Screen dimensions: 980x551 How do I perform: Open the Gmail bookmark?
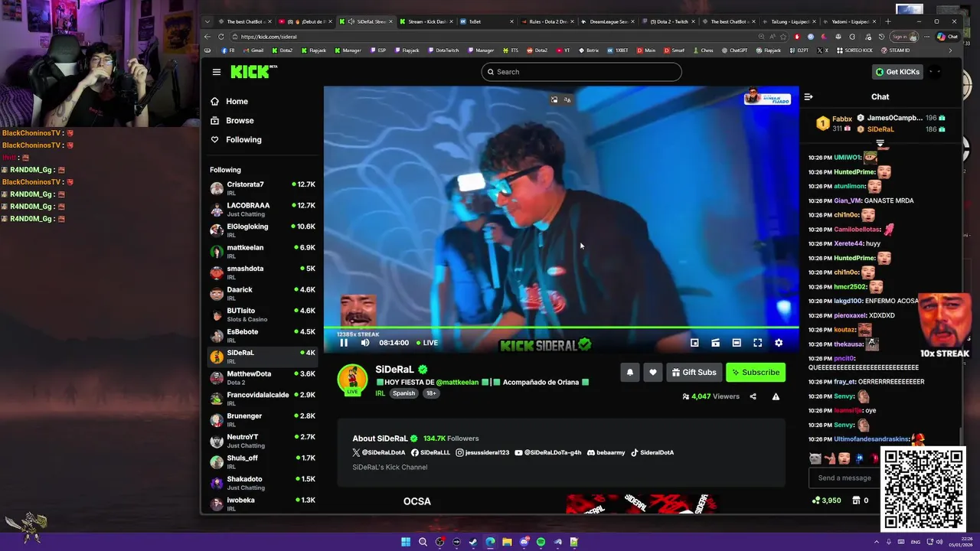(253, 51)
